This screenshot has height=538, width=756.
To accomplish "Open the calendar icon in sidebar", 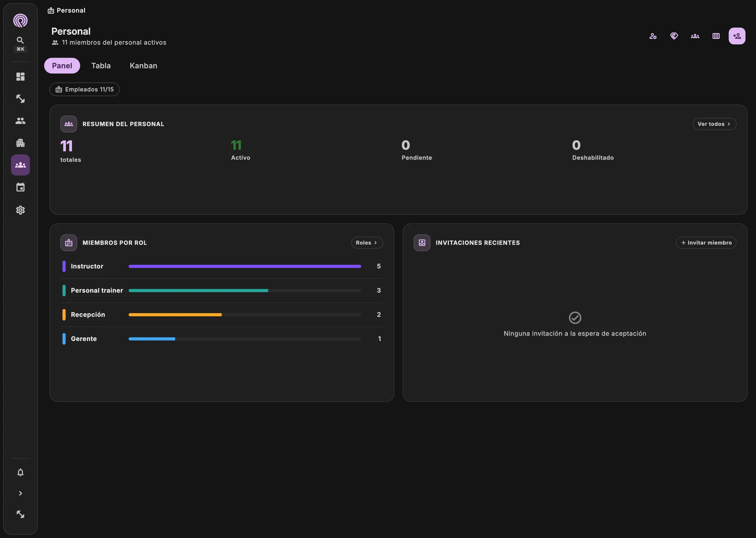I will (20, 187).
